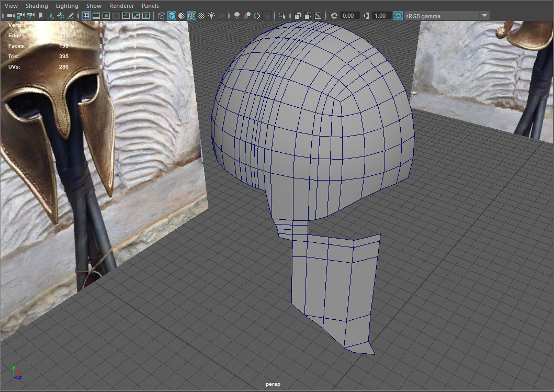The width and height of the screenshot is (554, 392).
Task: Toggle the Resolution Gate icon
Action: (106, 16)
